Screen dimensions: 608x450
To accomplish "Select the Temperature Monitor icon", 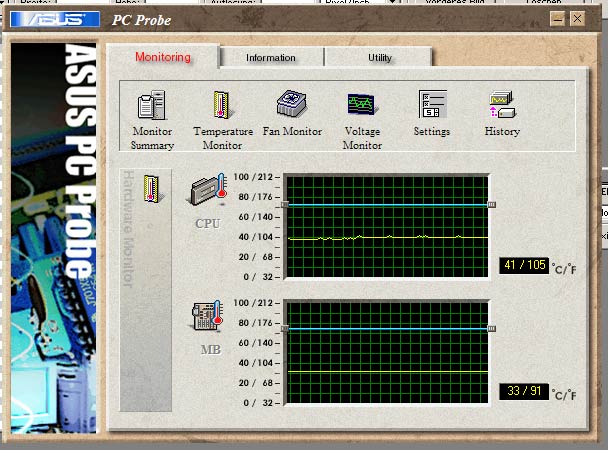I will click(222, 104).
